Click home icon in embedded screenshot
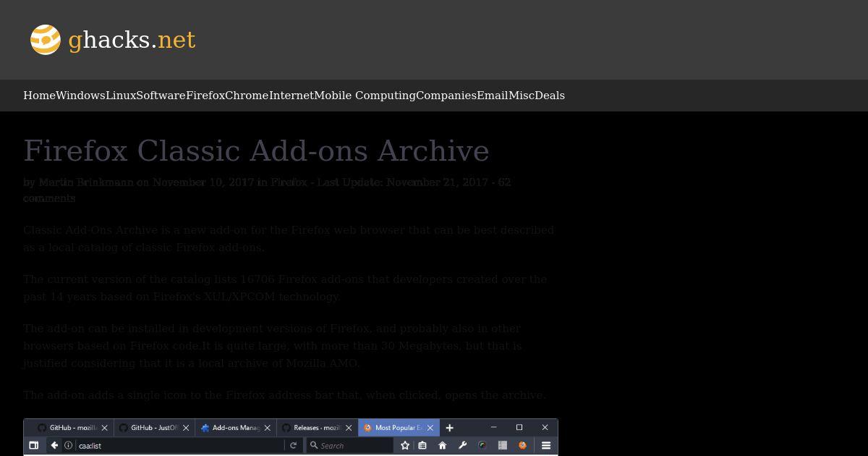 442,445
